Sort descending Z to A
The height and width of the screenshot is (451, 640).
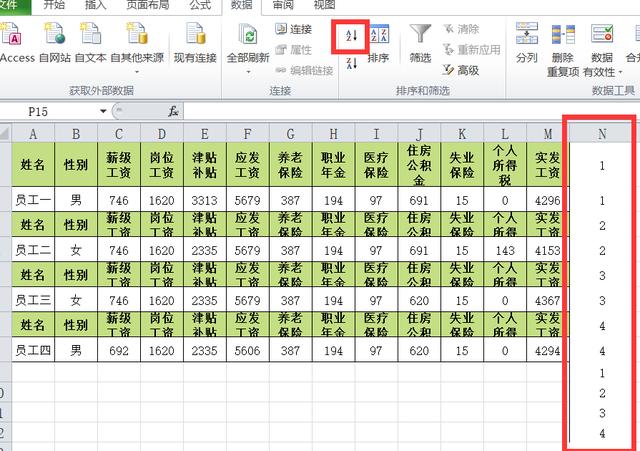click(351, 63)
